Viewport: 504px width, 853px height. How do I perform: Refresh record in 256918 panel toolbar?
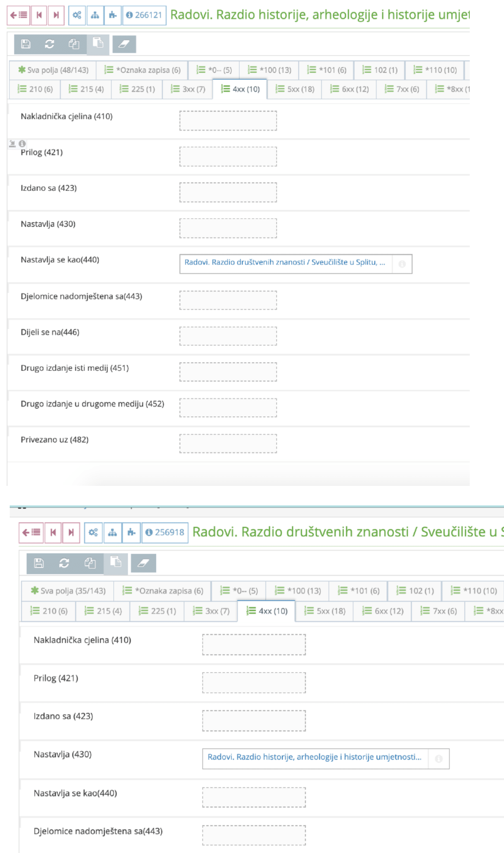(64, 563)
